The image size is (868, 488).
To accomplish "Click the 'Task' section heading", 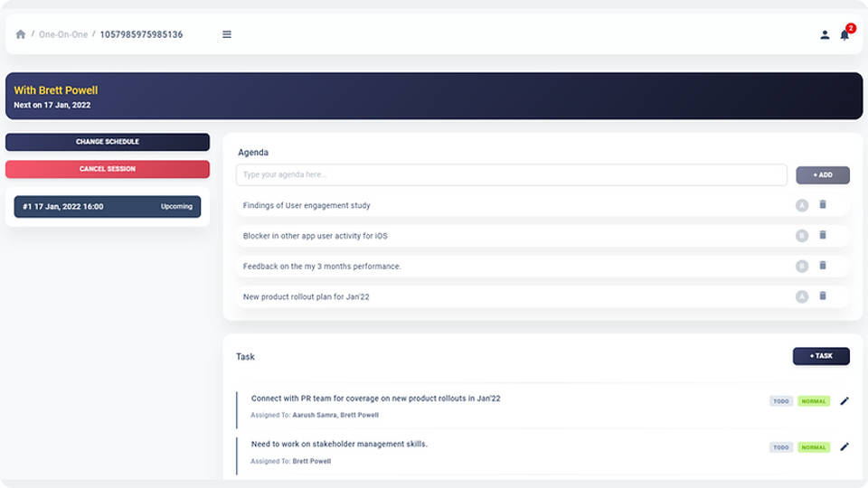I will click(x=245, y=357).
